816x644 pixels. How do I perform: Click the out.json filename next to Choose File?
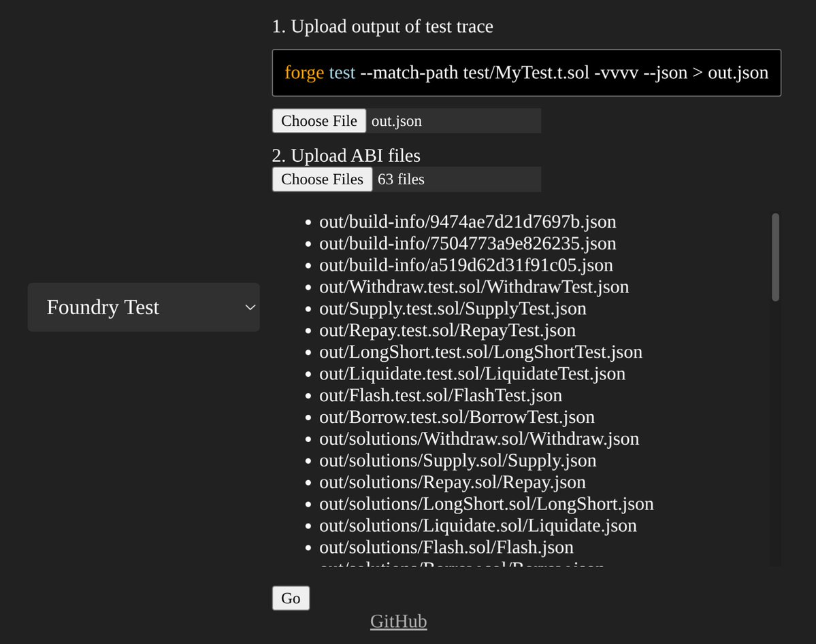(397, 120)
